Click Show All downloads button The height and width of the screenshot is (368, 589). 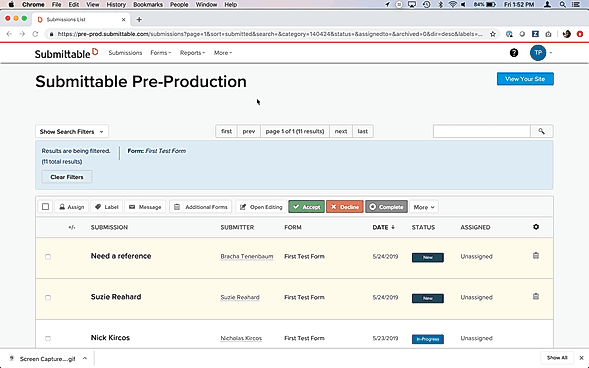click(x=557, y=358)
